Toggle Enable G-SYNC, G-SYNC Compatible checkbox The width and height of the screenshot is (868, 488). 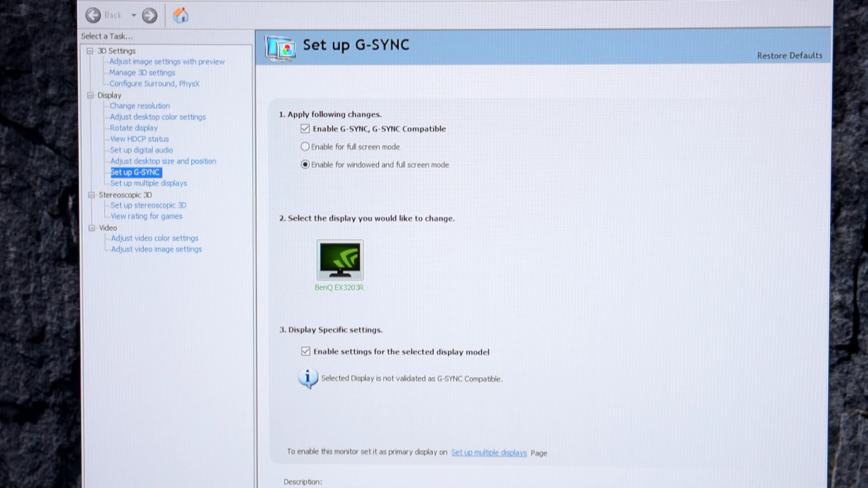[305, 129]
